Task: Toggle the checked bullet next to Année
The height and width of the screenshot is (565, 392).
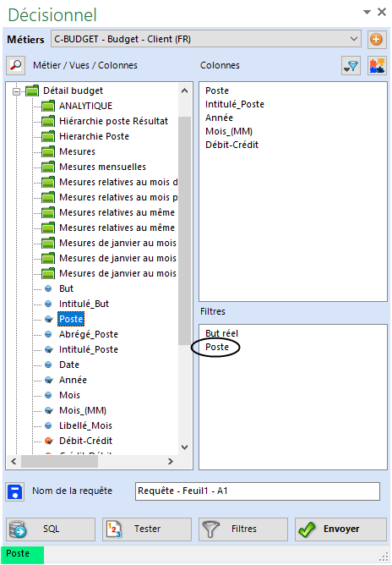Action: [x=49, y=380]
